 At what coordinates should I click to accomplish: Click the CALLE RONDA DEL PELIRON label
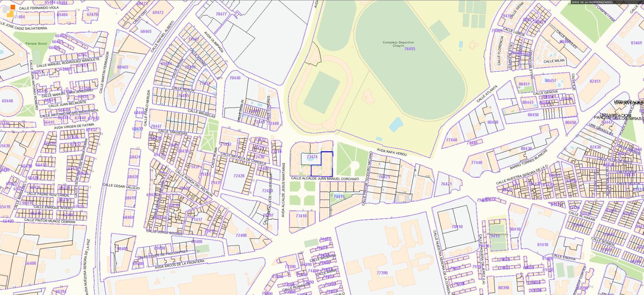[194, 183]
